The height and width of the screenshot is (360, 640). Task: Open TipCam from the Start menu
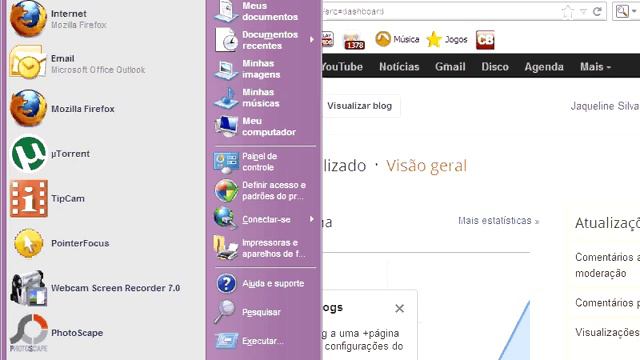point(105,198)
